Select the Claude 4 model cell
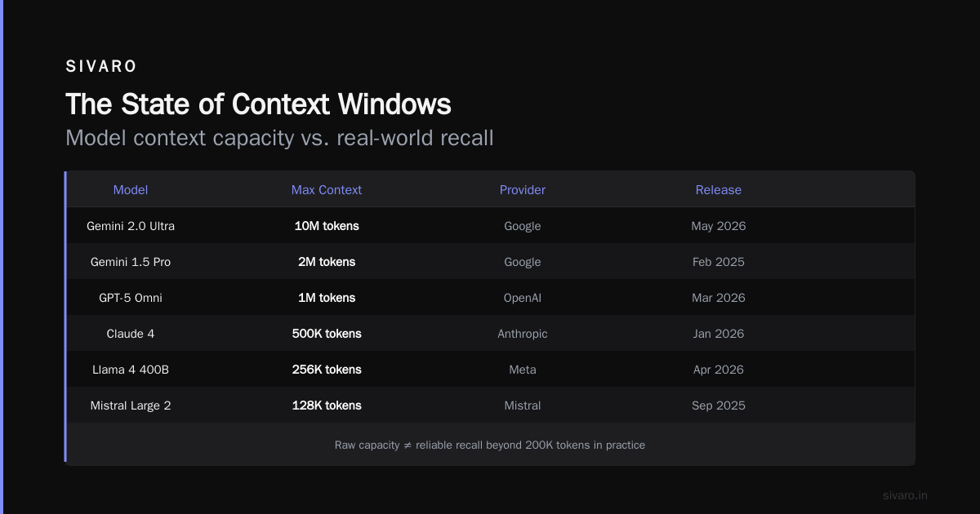980x514 pixels. pos(131,334)
